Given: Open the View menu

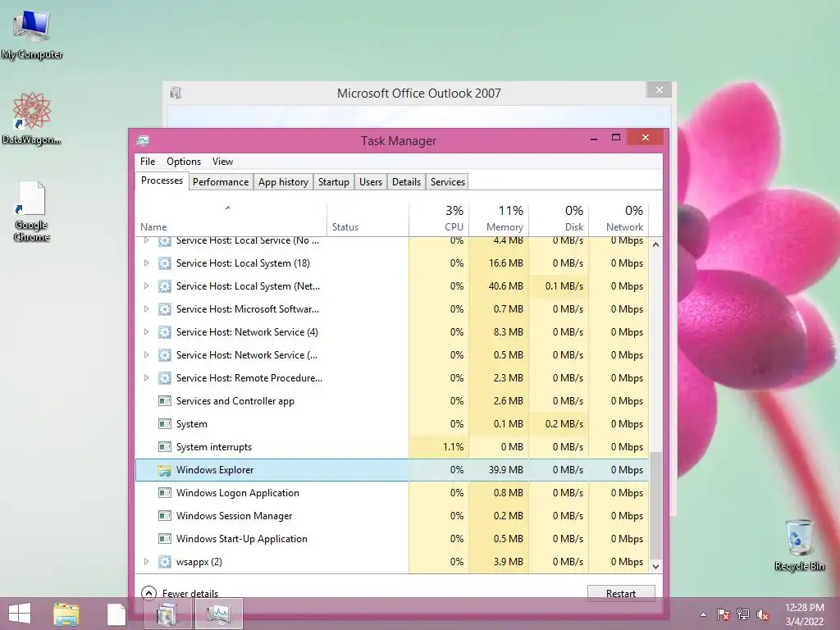Looking at the screenshot, I should 222,162.
